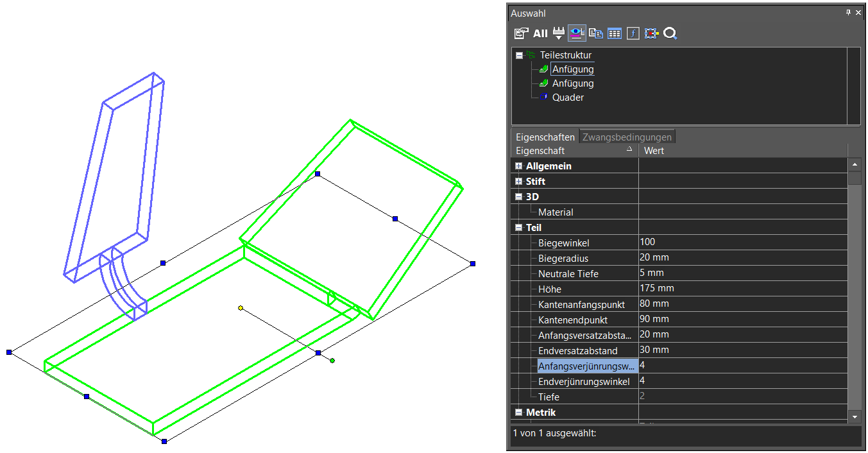Edit the Biegeradius value 20 mm

coord(743,258)
